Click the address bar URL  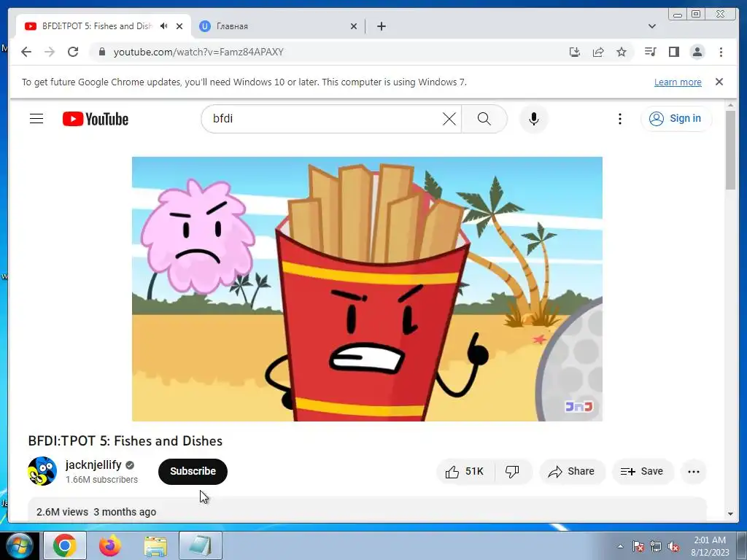[x=198, y=52]
